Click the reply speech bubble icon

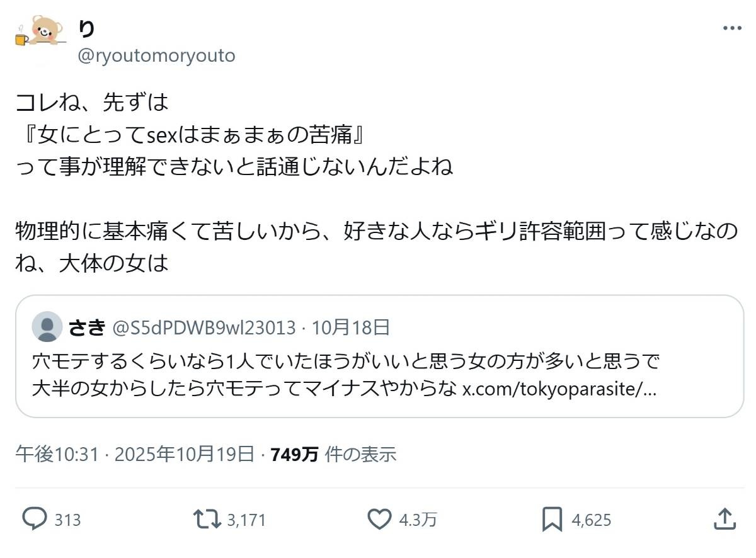coord(35,519)
